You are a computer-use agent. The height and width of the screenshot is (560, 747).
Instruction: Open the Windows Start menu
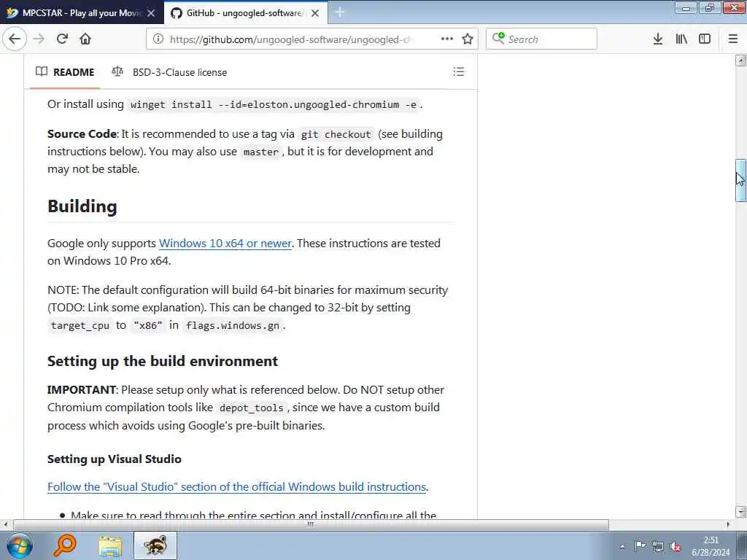pyautogui.click(x=20, y=545)
